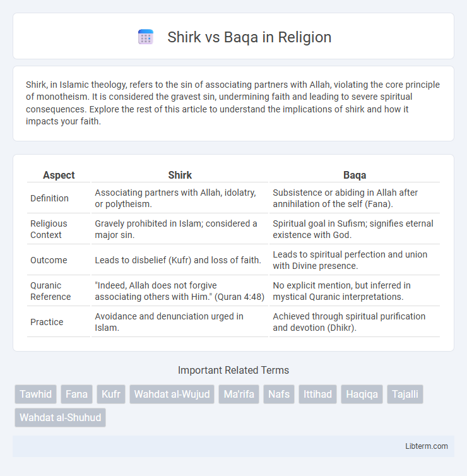Image resolution: width=467 pixels, height=476 pixels.
Task: Click the 'Leads to disbelief (Kufr)' cell
Action: tap(180, 260)
